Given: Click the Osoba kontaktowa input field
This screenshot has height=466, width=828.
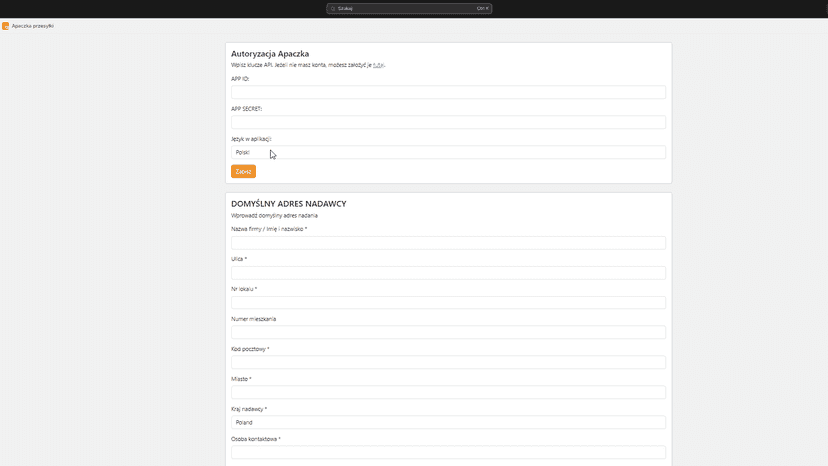Looking at the screenshot, I should tap(448, 452).
